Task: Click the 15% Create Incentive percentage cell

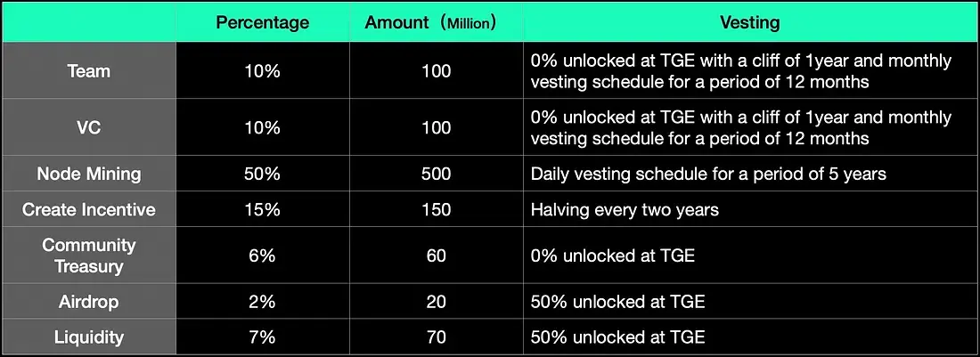Action: point(261,210)
